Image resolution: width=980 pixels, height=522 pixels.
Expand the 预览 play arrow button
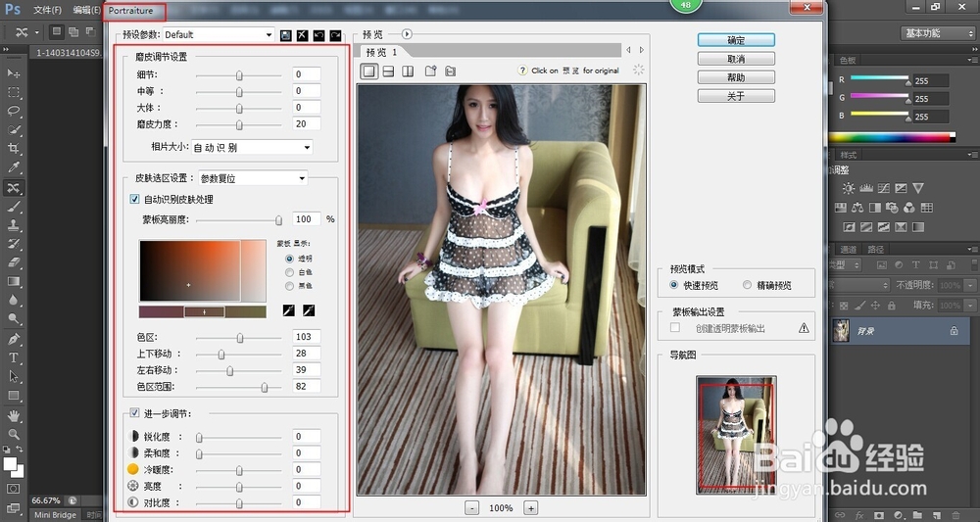(407, 34)
